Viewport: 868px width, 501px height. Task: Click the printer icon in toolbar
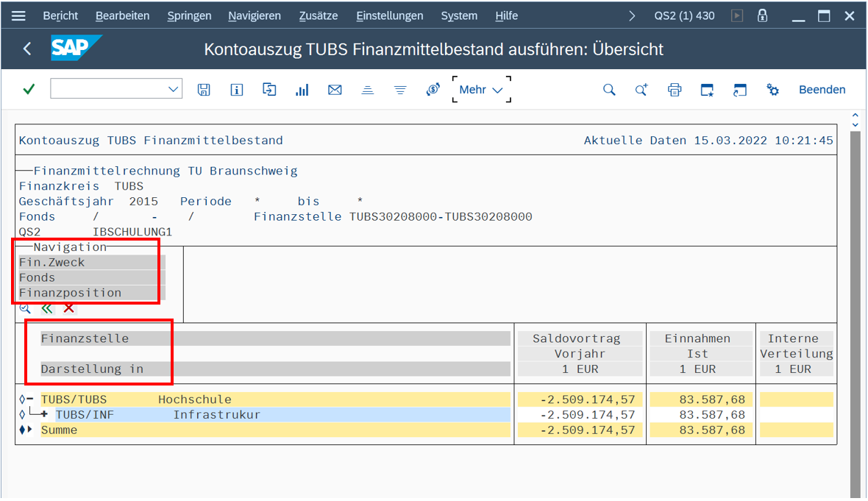tap(674, 90)
